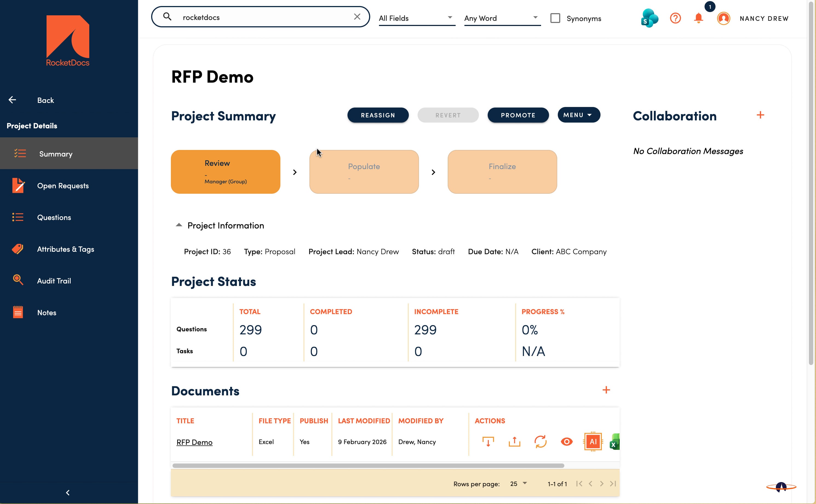Click the REVERT button

[x=448, y=115]
